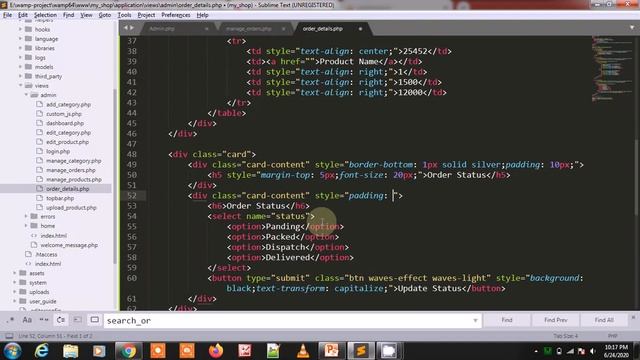Expand the home folder
Screen dimensions: 640x360
tap(27, 226)
